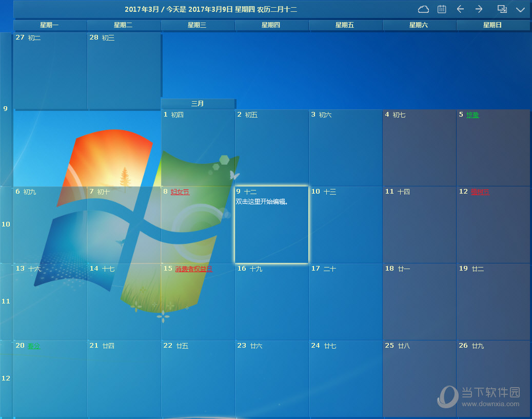Select March 24 廿七 cell
Image resolution: width=532 pixels, height=419 pixels.
point(345,379)
